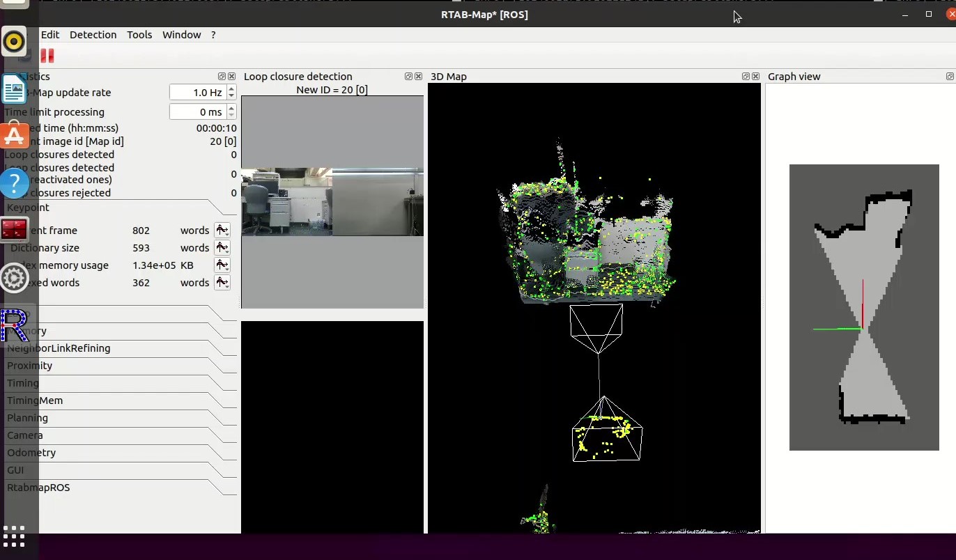956x560 pixels.
Task: Open Ubuntu Show Applications grid
Action: click(x=14, y=536)
